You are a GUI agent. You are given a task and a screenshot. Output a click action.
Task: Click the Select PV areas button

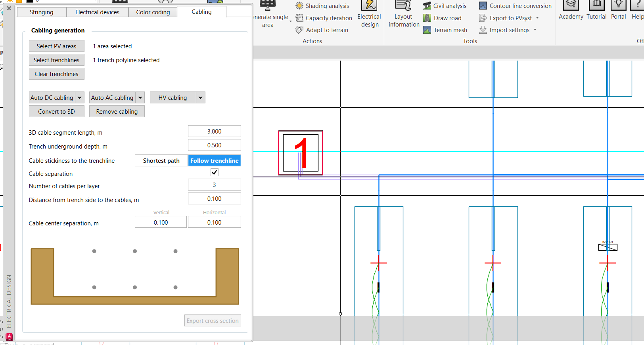point(57,46)
